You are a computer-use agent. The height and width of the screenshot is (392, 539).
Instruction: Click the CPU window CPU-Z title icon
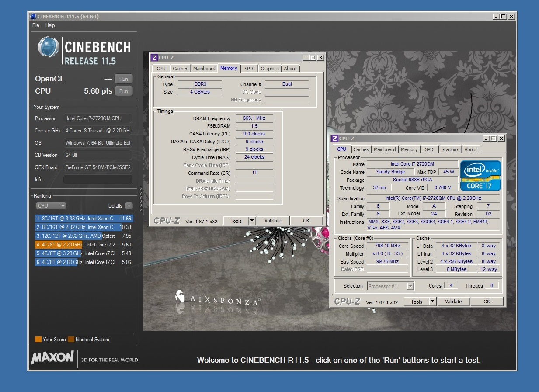[x=335, y=139]
